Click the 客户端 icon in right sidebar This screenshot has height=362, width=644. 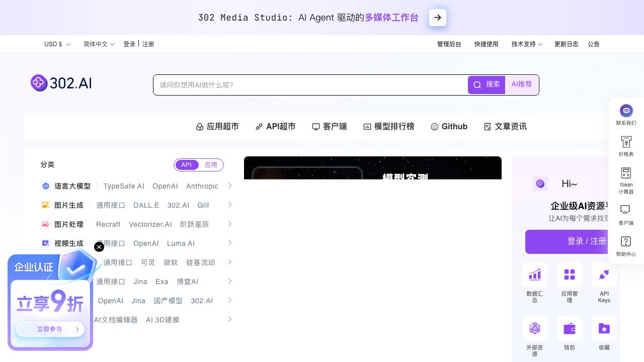coord(625,209)
